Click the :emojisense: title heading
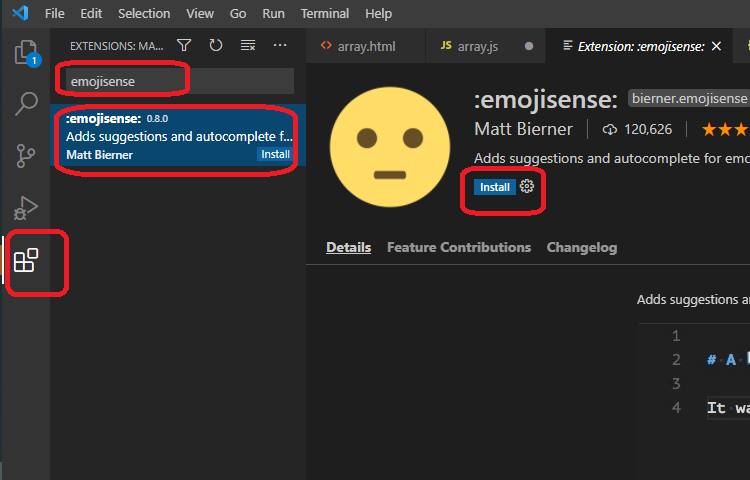This screenshot has height=480, width=750. pyautogui.click(x=546, y=99)
